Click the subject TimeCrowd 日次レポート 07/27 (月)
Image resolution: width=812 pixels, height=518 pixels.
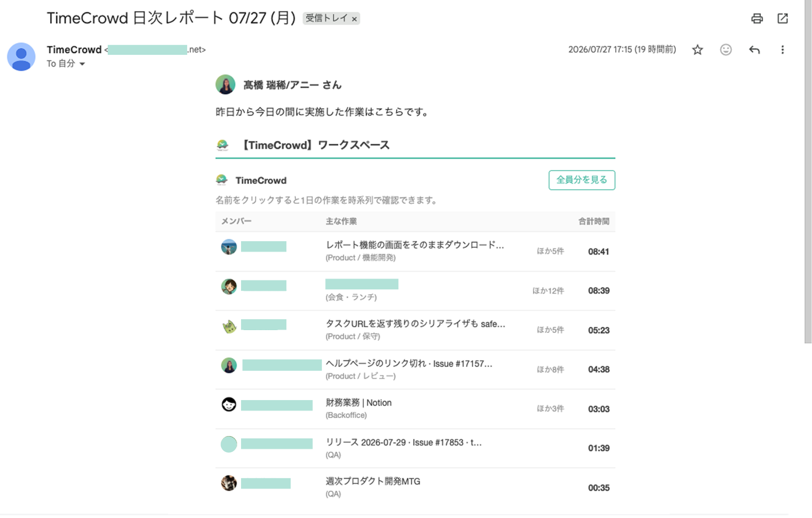(x=171, y=18)
